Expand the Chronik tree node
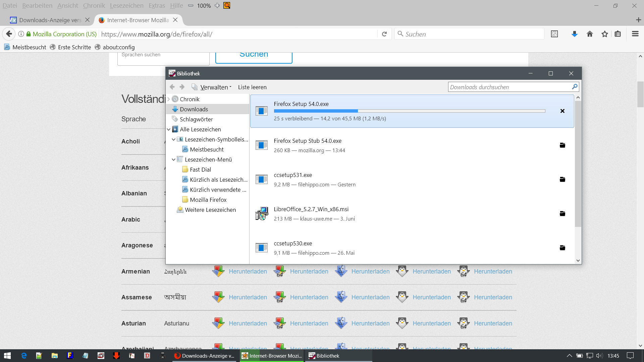The image size is (644, 362). [169, 99]
